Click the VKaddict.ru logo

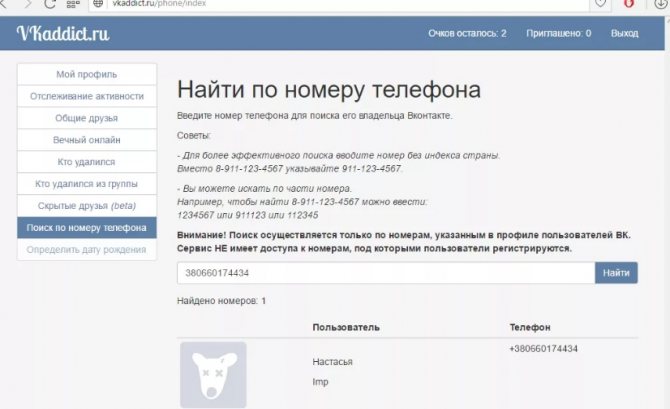(x=63, y=33)
